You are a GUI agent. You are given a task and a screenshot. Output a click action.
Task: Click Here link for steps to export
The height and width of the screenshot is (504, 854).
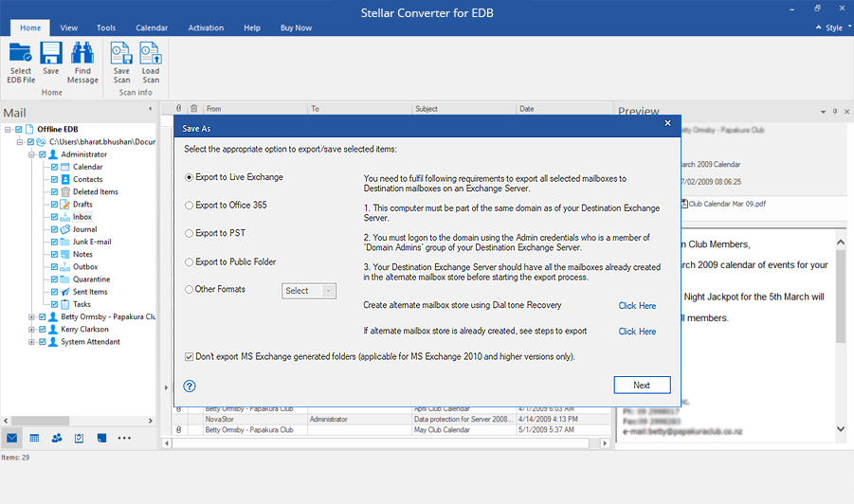tap(637, 332)
